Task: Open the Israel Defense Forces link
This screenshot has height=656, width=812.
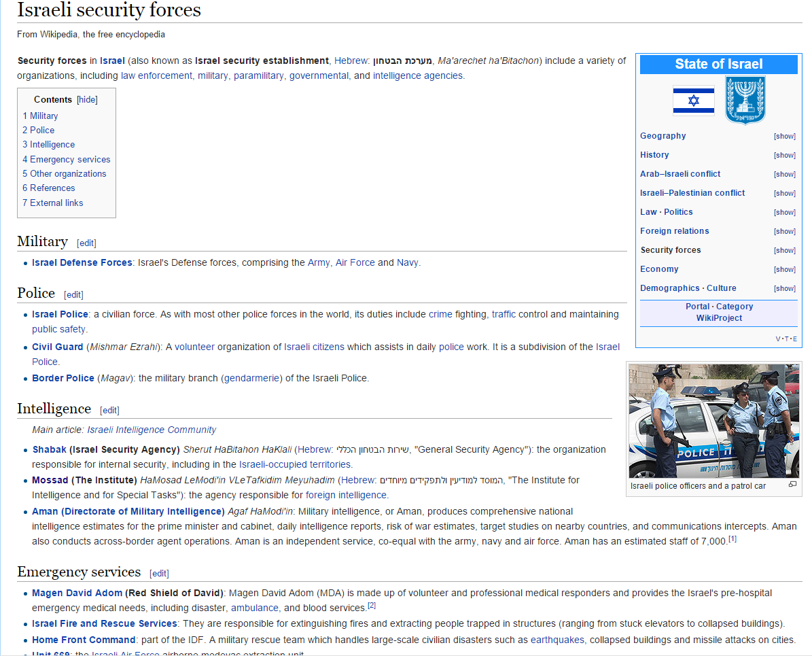Action: tap(82, 262)
